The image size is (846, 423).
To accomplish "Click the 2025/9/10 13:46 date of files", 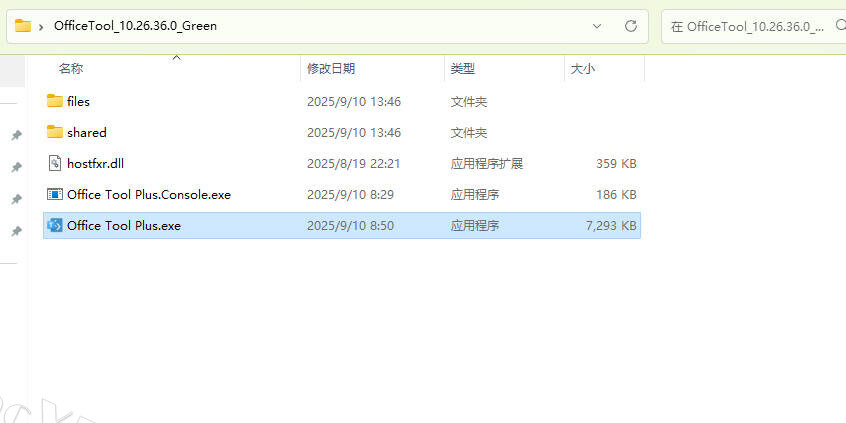I will click(x=354, y=101).
